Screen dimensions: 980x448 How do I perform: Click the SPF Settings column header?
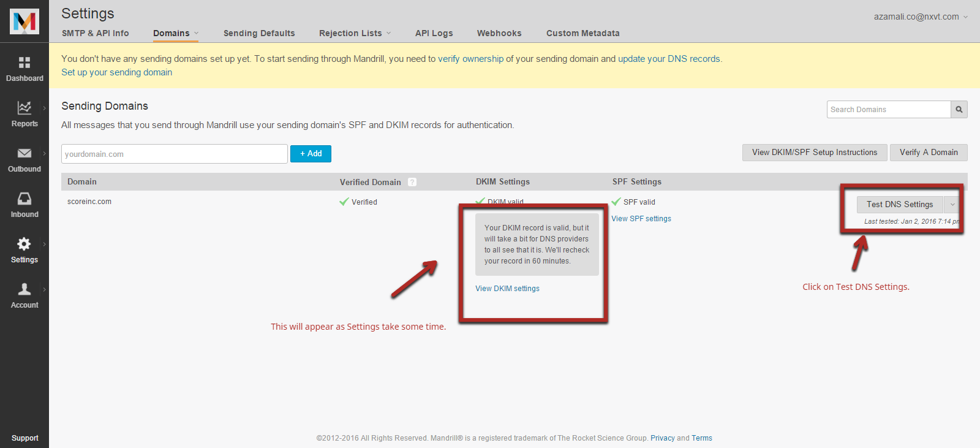tap(637, 182)
